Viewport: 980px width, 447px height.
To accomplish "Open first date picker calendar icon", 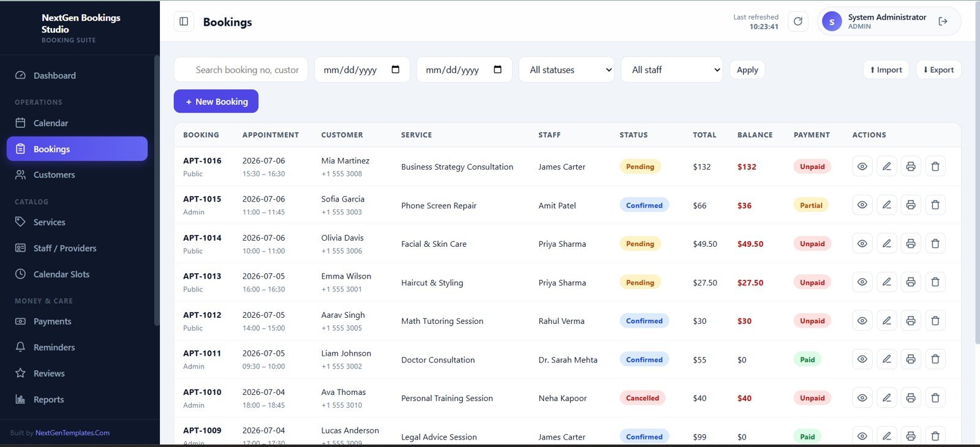I will pyautogui.click(x=396, y=69).
